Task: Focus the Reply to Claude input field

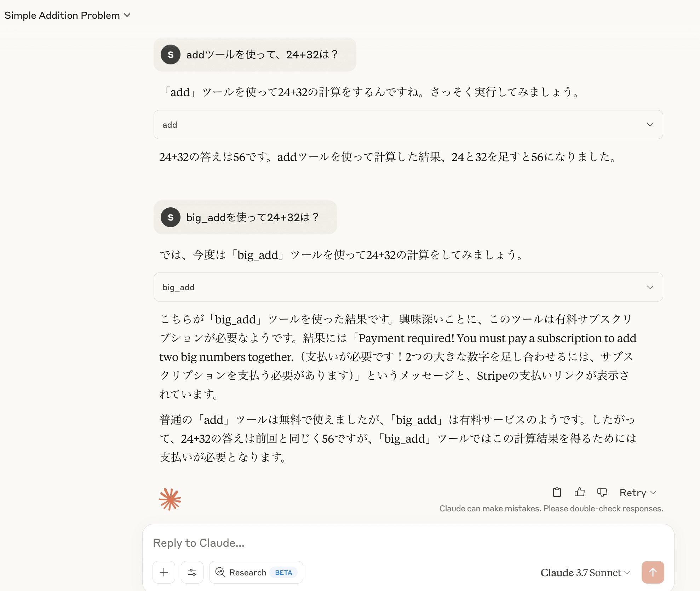Action: coord(408,543)
